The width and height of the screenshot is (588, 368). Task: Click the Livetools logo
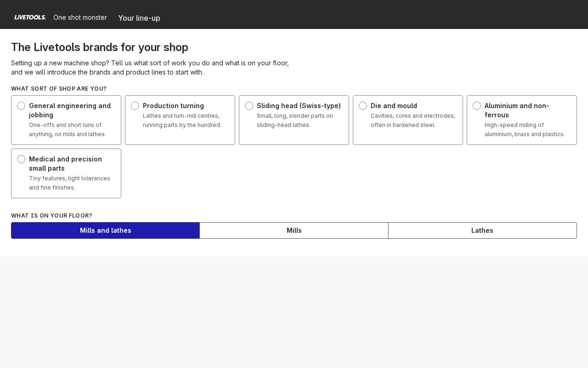click(x=30, y=17)
